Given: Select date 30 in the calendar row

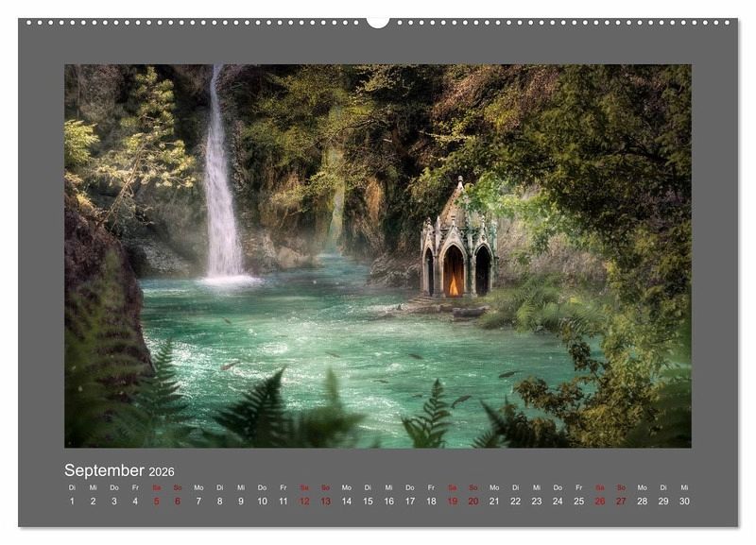Looking at the screenshot, I should pos(684,502).
